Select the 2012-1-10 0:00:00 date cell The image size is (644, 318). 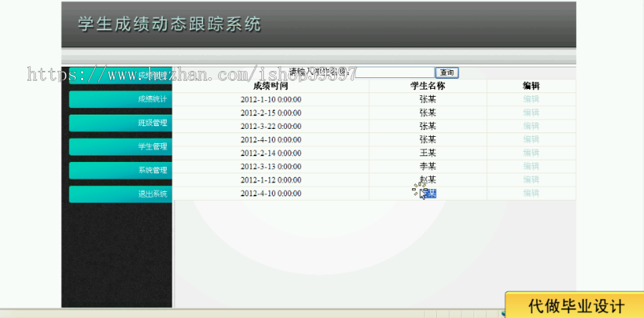(x=270, y=100)
